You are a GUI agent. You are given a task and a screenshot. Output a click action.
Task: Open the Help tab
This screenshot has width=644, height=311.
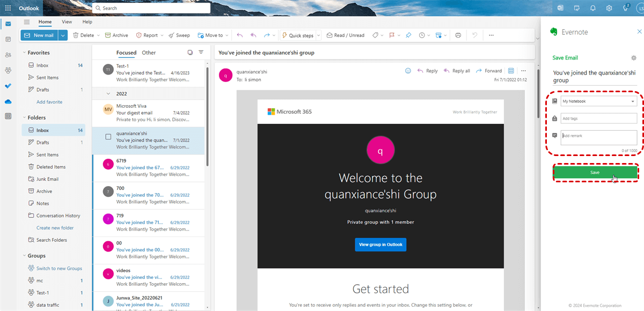click(87, 22)
